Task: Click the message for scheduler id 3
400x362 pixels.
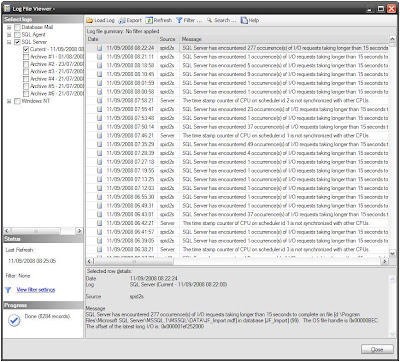Action: tap(276, 249)
